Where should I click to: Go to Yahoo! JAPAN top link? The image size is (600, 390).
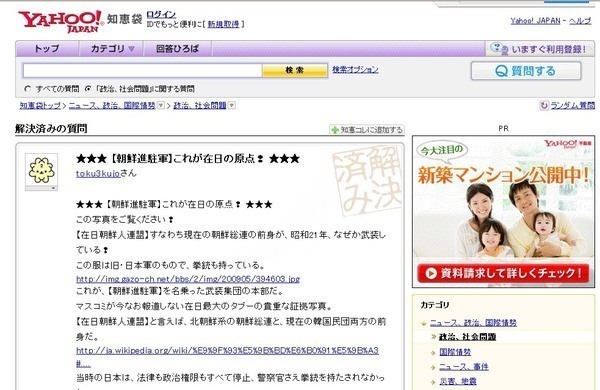535,21
